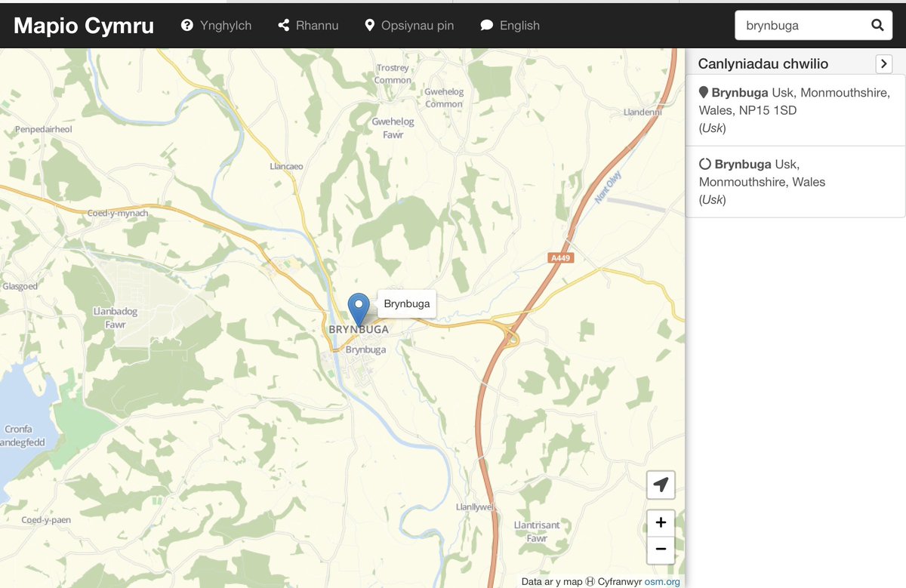
Task: Click the Mapio Cymru site title
Action: pos(84,26)
